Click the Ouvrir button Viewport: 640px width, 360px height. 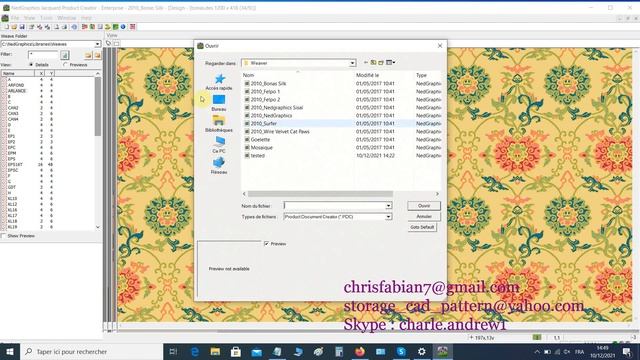pyautogui.click(x=424, y=206)
